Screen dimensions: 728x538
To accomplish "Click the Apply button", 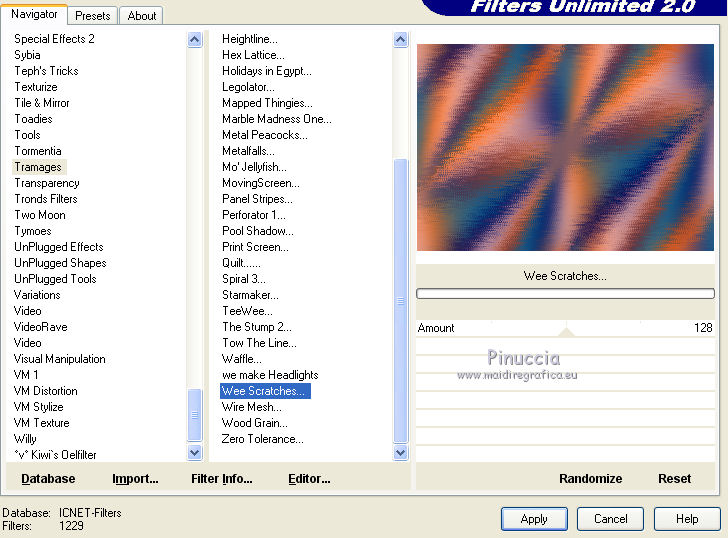I will pos(534,519).
